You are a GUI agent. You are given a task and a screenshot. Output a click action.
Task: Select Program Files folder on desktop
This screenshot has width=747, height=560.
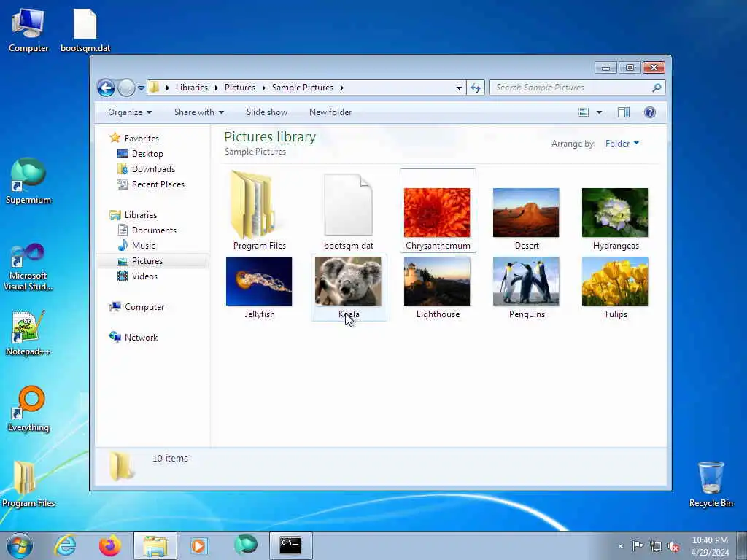click(28, 484)
